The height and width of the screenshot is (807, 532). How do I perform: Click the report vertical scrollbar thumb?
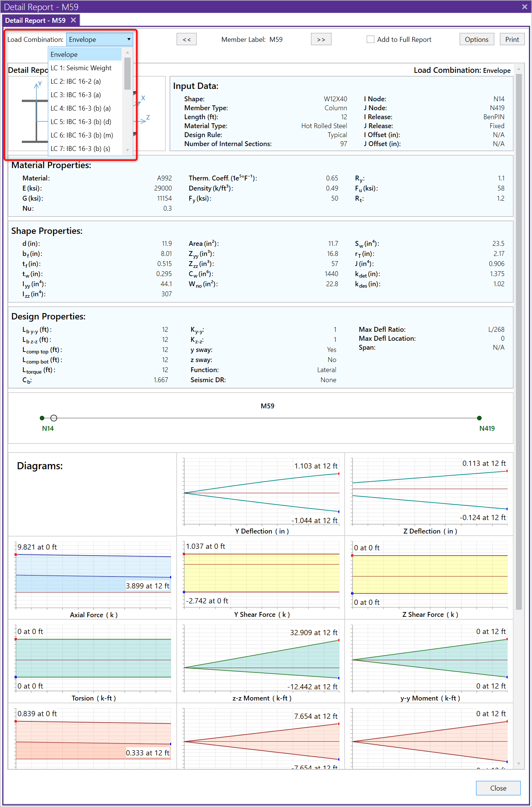pos(519,336)
